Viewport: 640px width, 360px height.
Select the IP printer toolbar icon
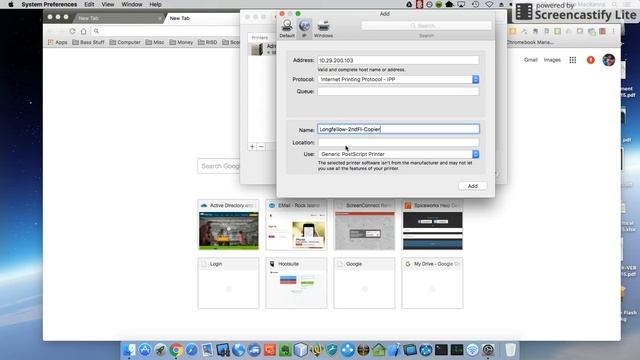tap(304, 28)
